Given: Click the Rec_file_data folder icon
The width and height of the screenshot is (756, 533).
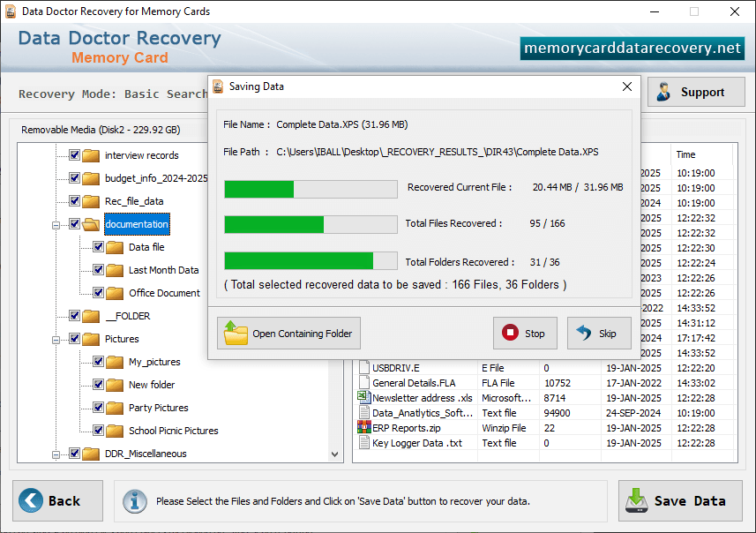Looking at the screenshot, I should pyautogui.click(x=91, y=201).
